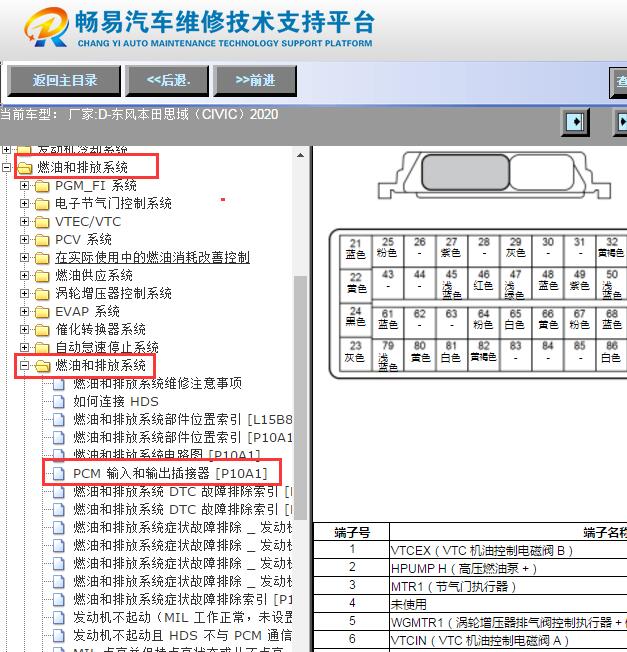Click the 端子号 column header

(352, 532)
